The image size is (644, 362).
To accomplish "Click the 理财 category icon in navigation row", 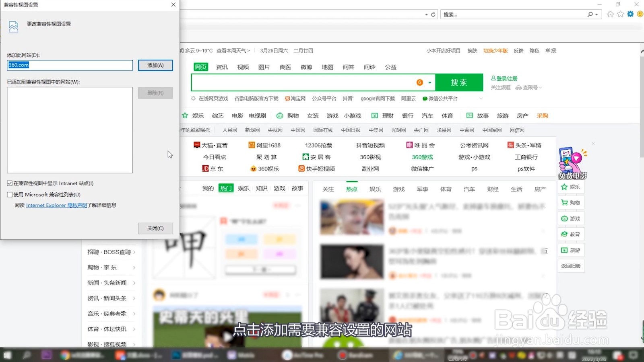I will 375,115.
